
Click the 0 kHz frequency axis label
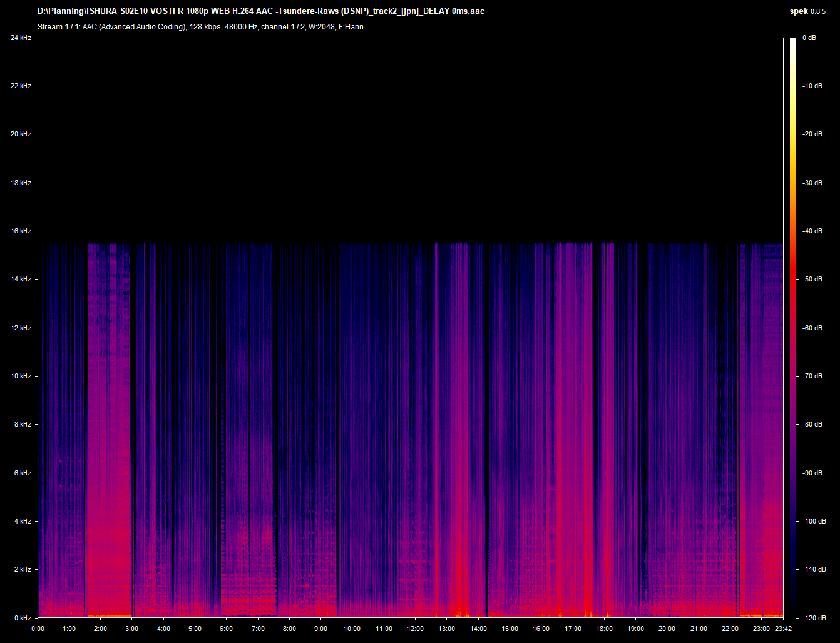pyautogui.click(x=23, y=617)
